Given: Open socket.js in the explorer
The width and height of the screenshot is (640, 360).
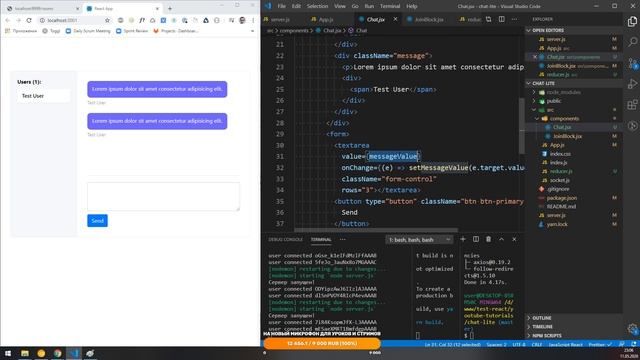Looking at the screenshot, I should (x=560, y=180).
